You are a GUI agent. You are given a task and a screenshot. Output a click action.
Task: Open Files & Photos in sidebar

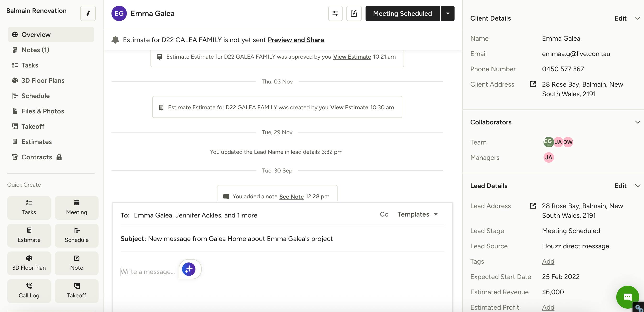tap(51, 111)
